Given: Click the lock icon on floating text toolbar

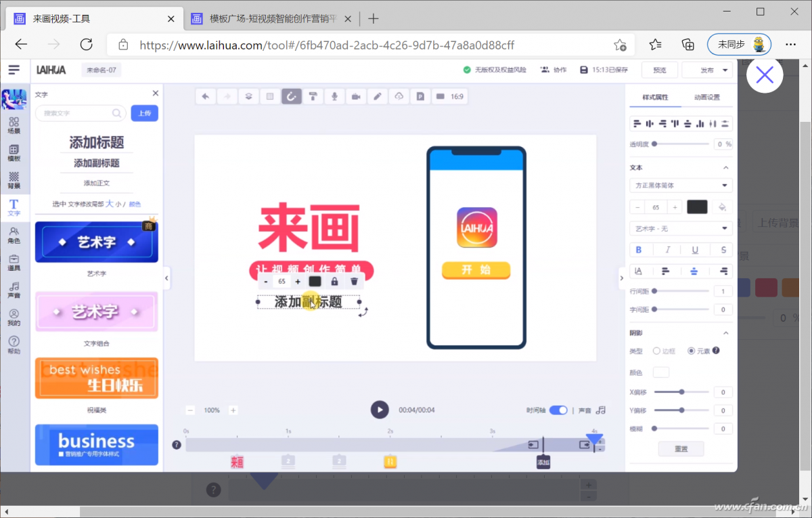Looking at the screenshot, I should click(334, 281).
